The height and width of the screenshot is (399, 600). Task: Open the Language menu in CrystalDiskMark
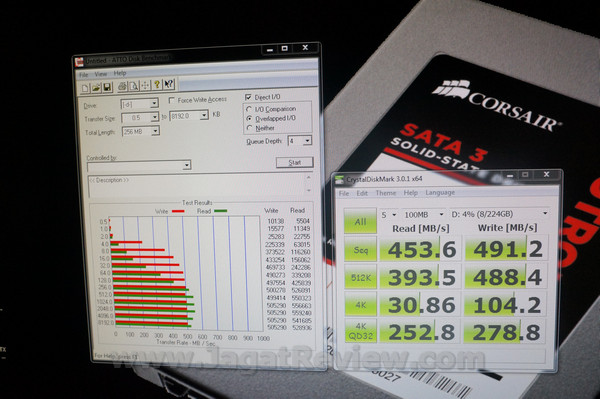tap(440, 192)
